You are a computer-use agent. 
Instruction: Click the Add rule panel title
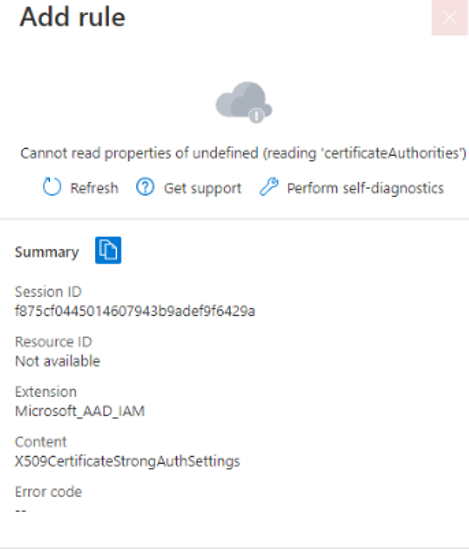click(x=72, y=17)
